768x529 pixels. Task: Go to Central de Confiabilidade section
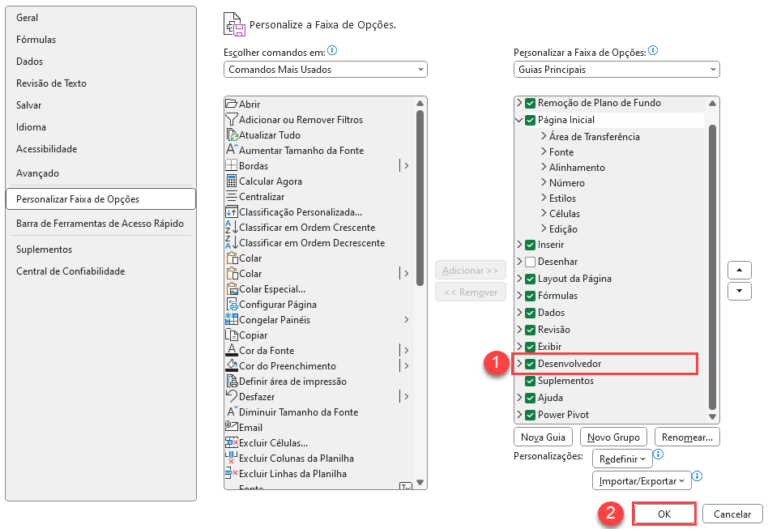[71, 271]
